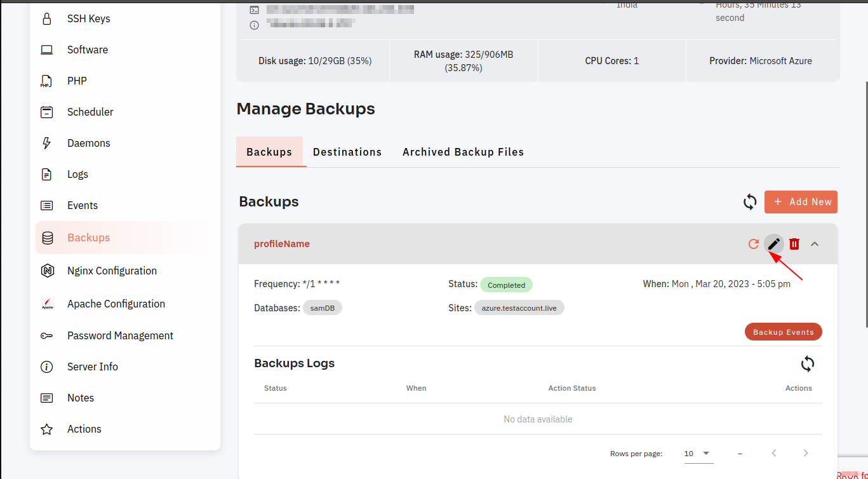
Task: Click the Apache Configuration feather icon
Action: coord(47,304)
